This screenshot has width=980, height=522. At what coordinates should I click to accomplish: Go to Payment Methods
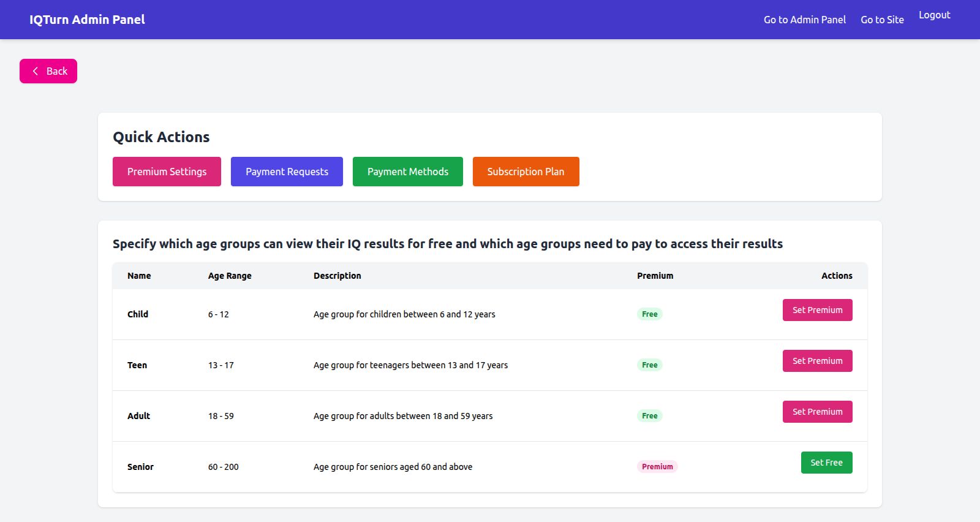click(407, 172)
